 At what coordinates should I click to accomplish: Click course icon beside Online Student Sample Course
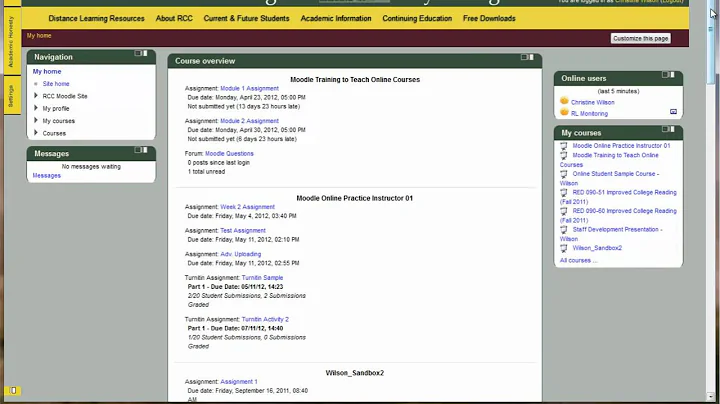coord(564,174)
